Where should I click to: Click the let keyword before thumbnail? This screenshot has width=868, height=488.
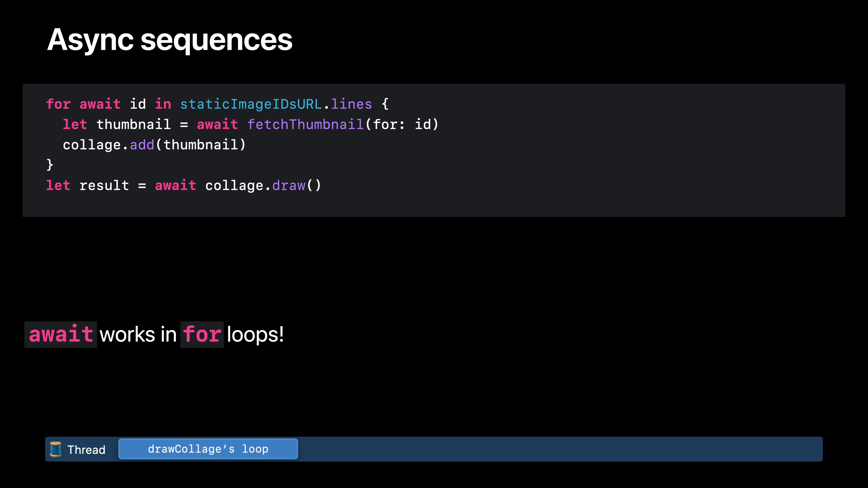75,124
